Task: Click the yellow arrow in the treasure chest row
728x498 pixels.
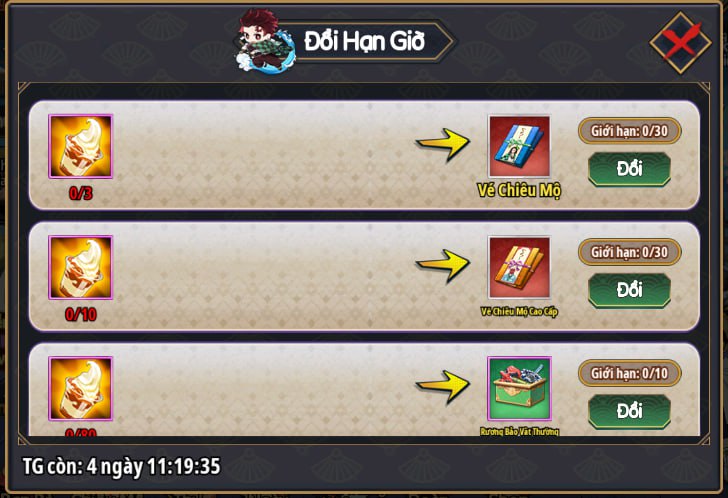Action: [x=443, y=387]
